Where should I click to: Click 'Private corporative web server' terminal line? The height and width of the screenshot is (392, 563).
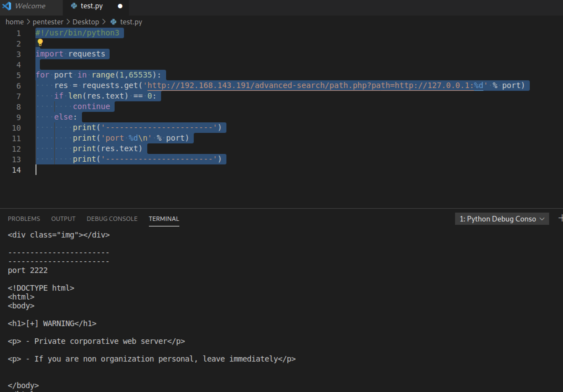coord(96,341)
